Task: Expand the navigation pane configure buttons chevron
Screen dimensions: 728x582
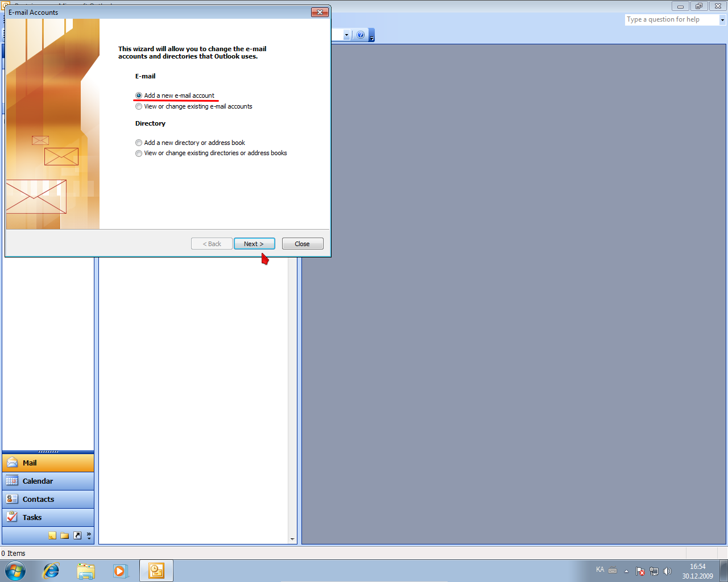Action: (x=89, y=535)
